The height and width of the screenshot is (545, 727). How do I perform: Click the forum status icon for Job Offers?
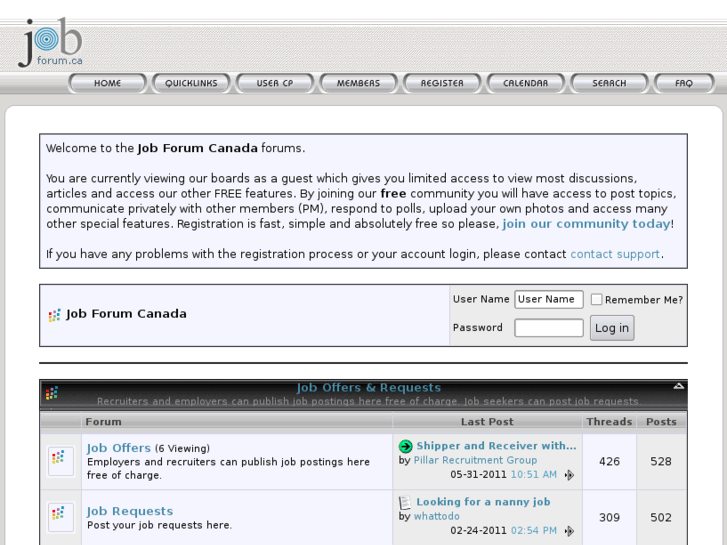[61, 461]
